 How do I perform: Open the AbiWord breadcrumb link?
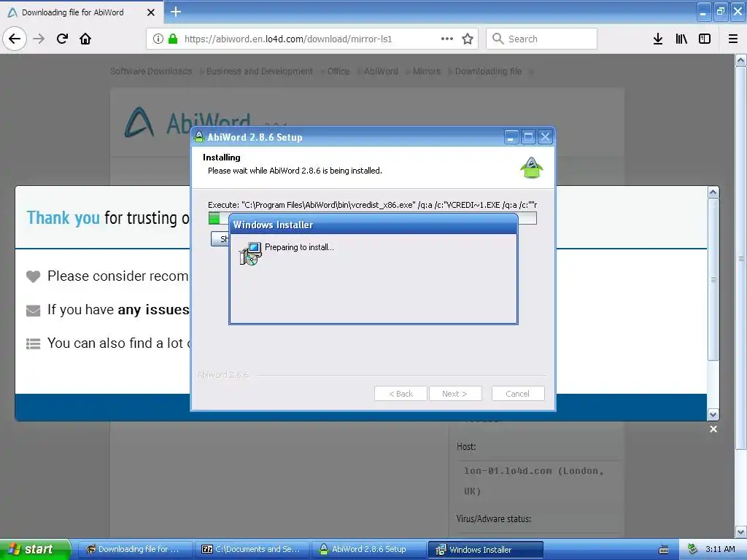click(381, 71)
